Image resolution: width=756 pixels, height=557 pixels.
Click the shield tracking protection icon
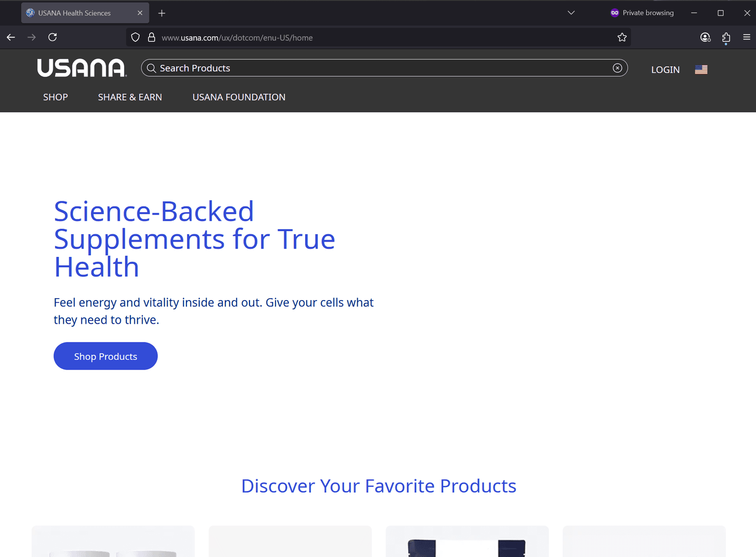click(135, 37)
